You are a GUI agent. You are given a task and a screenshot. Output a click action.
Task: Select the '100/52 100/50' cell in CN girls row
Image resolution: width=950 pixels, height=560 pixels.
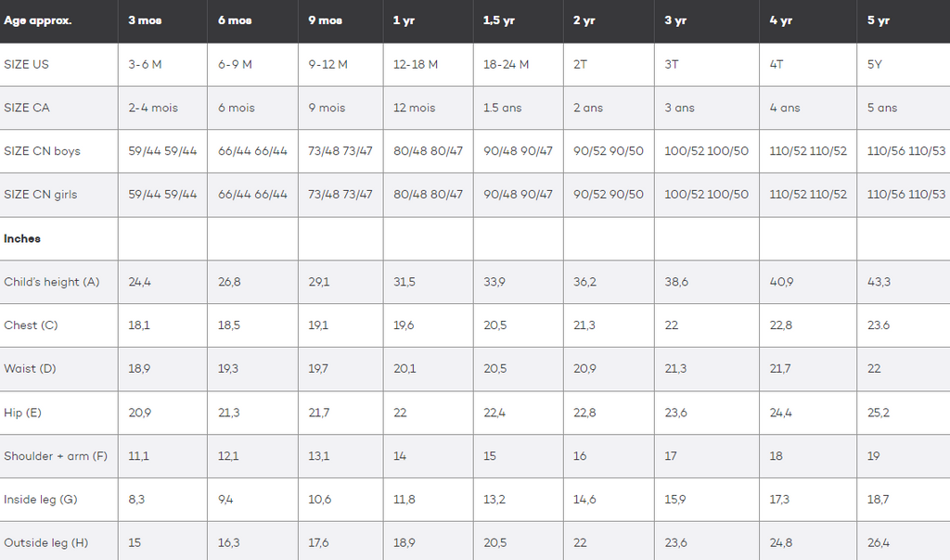coord(706,195)
